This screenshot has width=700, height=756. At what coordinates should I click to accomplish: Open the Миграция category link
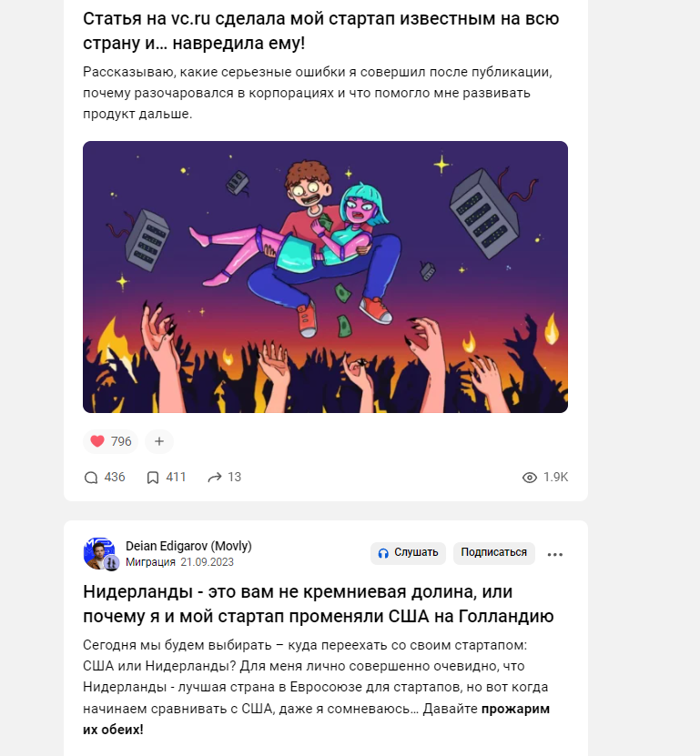tap(150, 562)
